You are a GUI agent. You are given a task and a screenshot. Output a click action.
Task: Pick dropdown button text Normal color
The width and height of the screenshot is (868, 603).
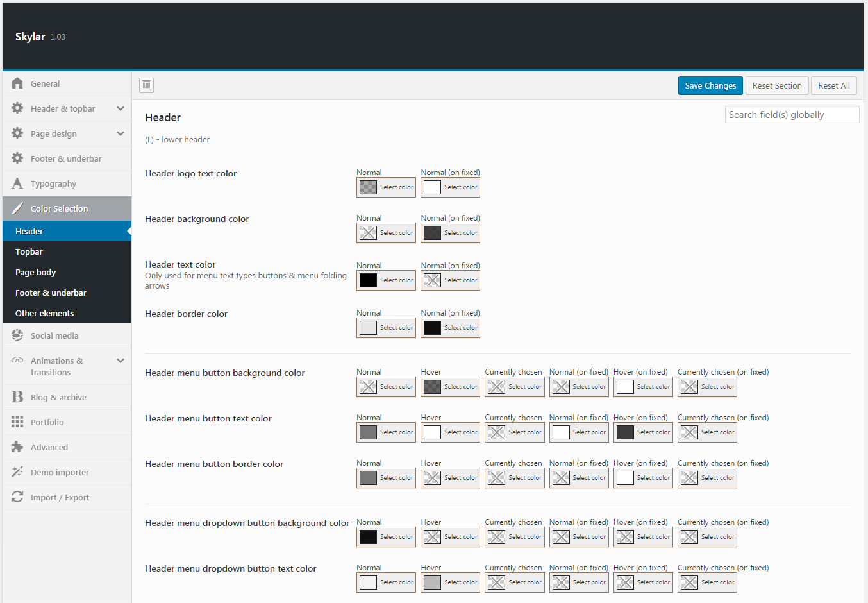click(386, 582)
